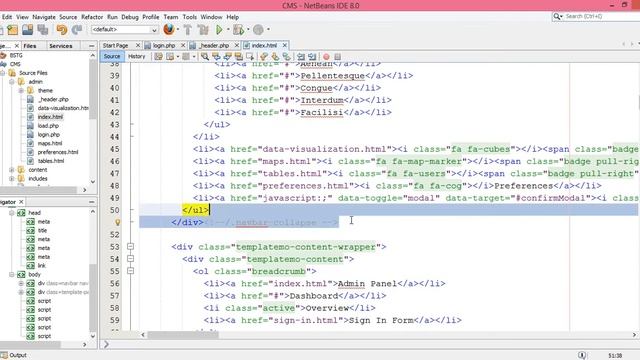Minimize the Projects panel
This screenshot has height=360, width=640.
tap(91, 46)
